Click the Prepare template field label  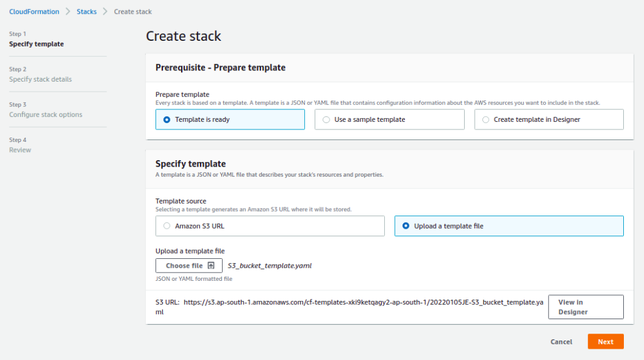click(x=182, y=94)
